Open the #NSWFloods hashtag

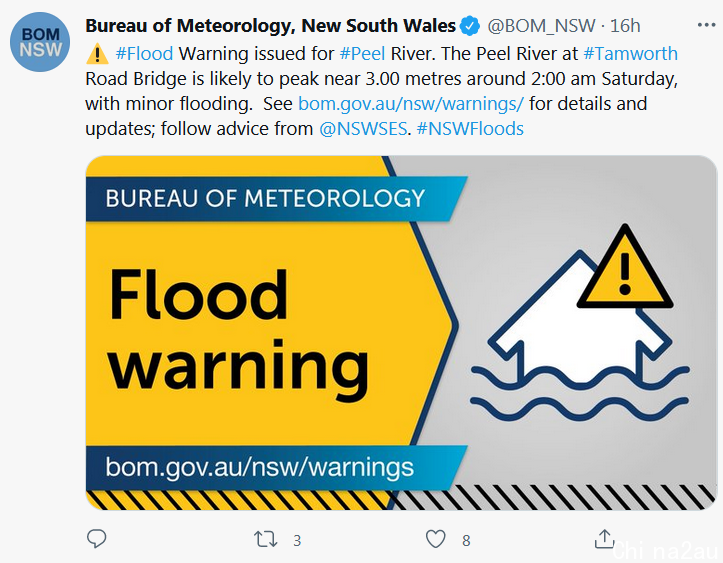point(470,129)
